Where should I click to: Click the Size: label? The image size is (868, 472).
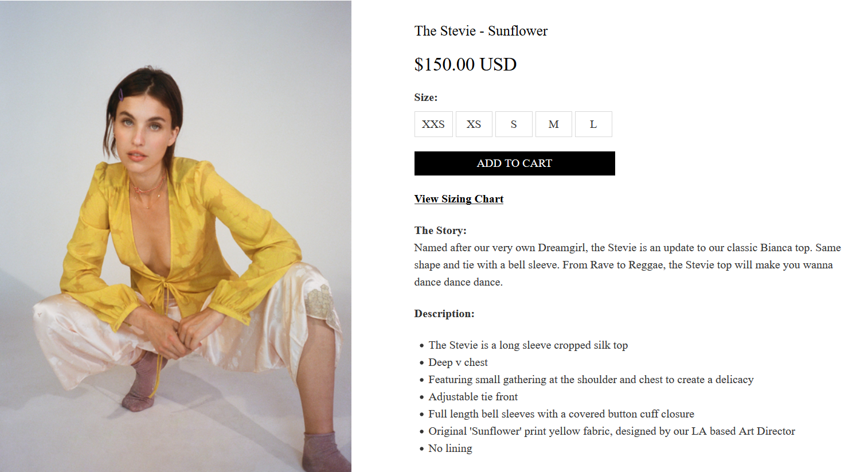[x=426, y=97]
